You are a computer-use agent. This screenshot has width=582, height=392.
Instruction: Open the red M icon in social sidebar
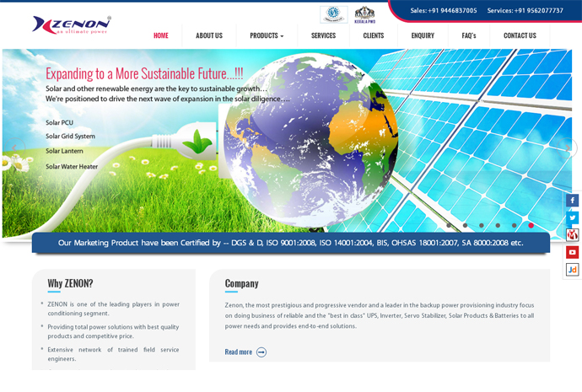pyautogui.click(x=572, y=234)
